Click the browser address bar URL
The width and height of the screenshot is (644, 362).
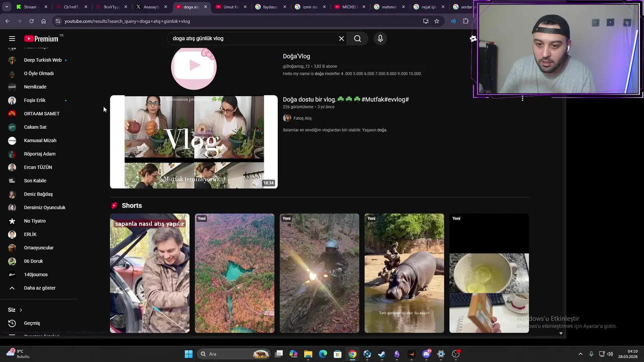127,21
